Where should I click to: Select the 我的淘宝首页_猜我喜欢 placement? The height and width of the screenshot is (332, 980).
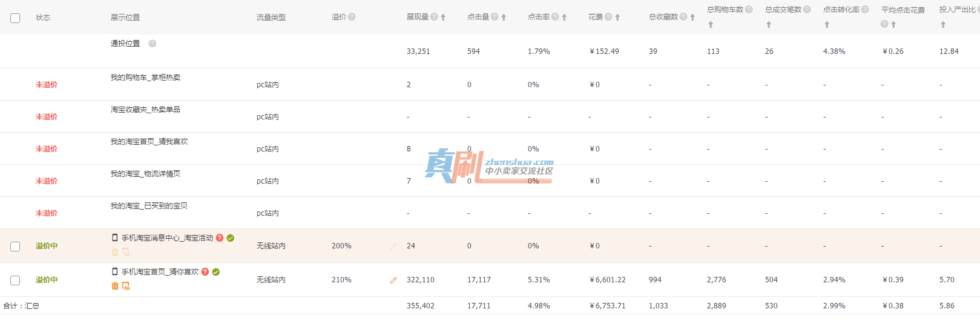tap(149, 142)
